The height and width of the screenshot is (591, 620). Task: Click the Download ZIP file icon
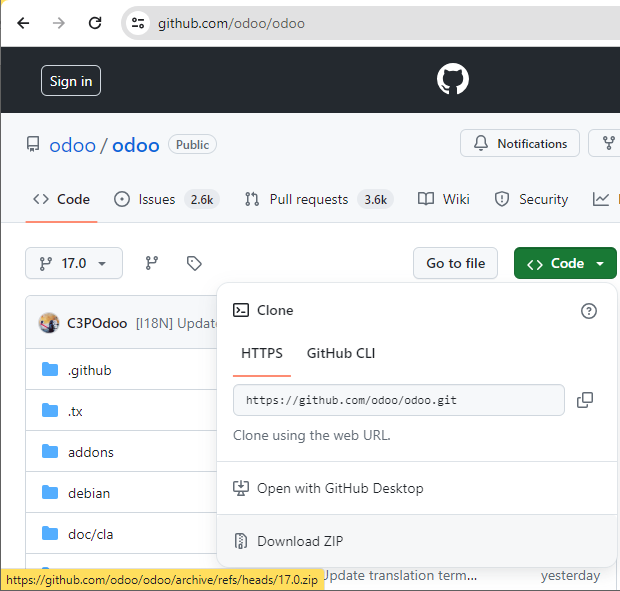click(241, 541)
